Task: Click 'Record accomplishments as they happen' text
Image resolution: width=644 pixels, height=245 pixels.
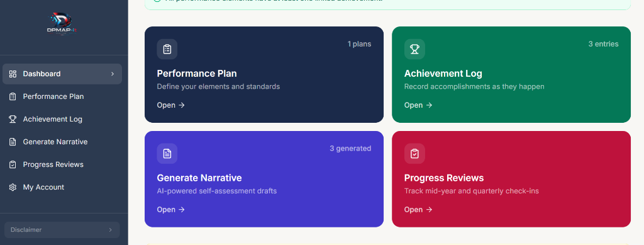Action: pos(474,87)
